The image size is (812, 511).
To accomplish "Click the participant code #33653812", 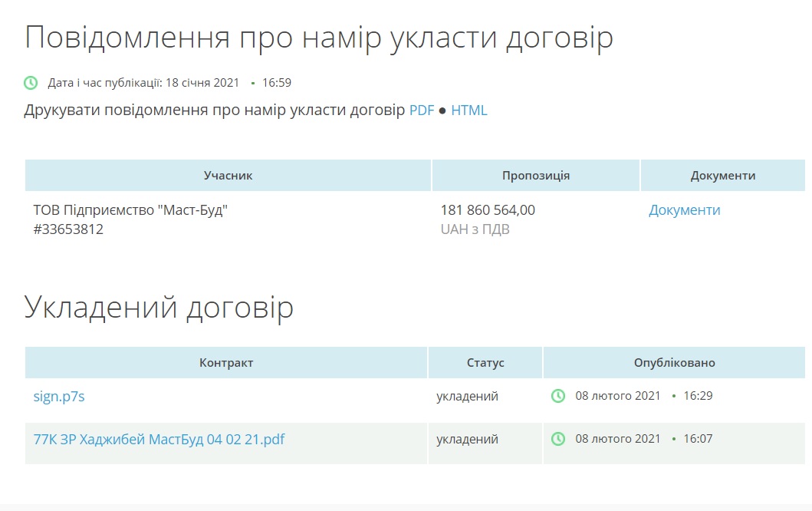I will coord(68,229).
